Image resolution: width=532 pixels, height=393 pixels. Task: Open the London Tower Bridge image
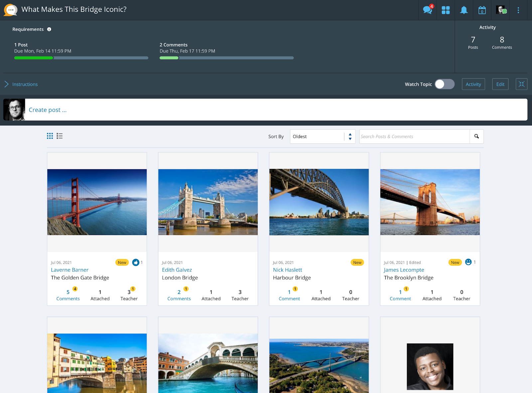pos(208,202)
